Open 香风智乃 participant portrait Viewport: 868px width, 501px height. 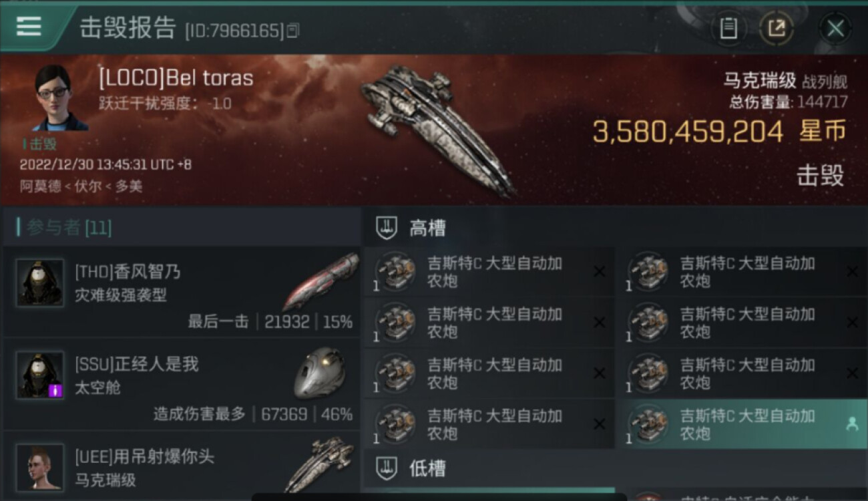pyautogui.click(x=40, y=283)
